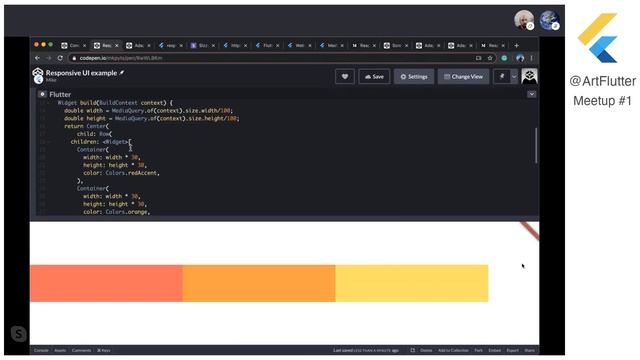The width and height of the screenshot is (640, 360).
Task: Open the Change View menu
Action: (x=463, y=76)
